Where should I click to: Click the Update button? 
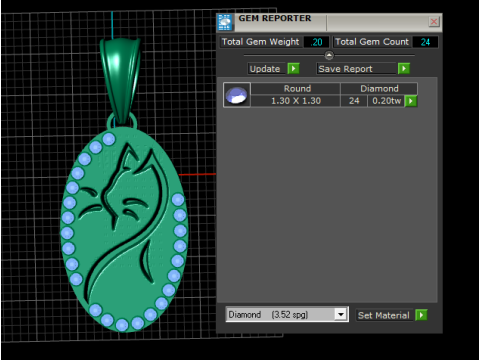click(267, 69)
